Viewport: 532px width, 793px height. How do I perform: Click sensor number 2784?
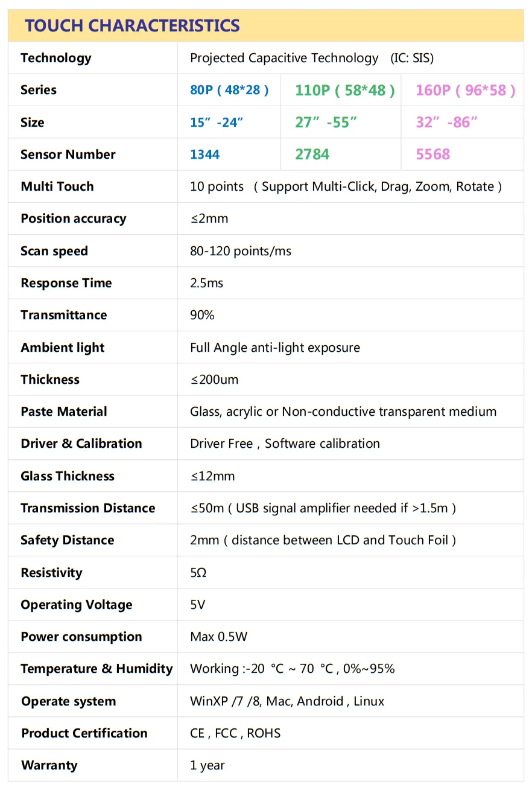(312, 154)
